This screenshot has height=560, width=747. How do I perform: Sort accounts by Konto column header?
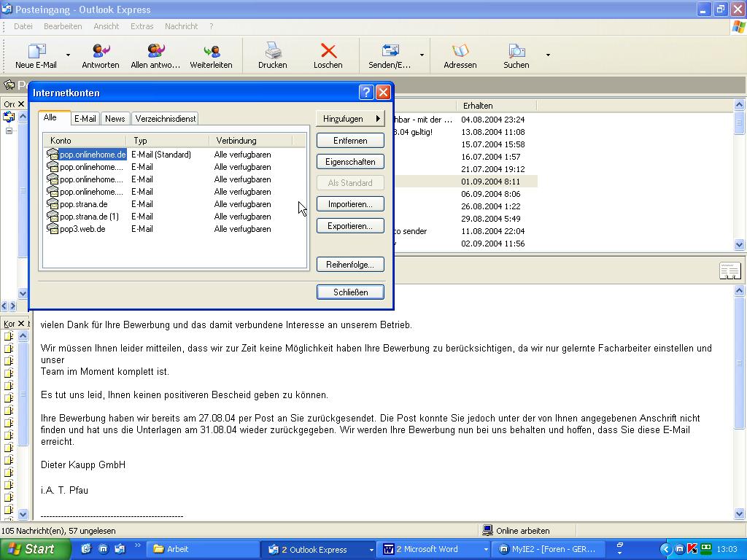tap(85, 141)
